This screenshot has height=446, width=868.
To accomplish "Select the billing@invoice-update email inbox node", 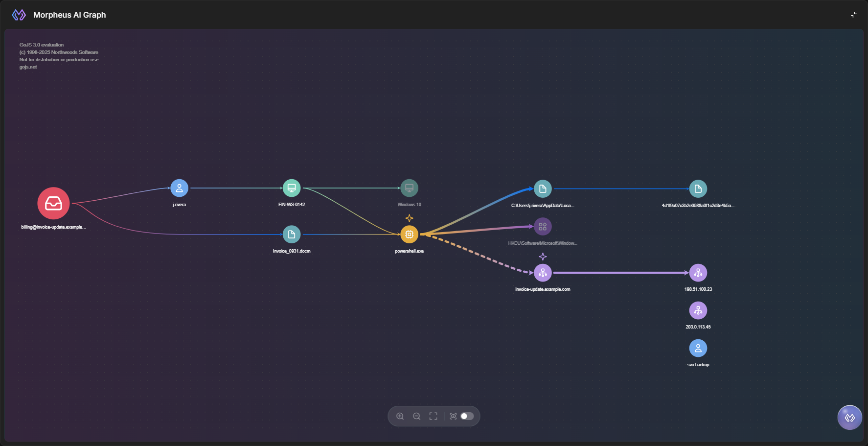I will point(53,203).
